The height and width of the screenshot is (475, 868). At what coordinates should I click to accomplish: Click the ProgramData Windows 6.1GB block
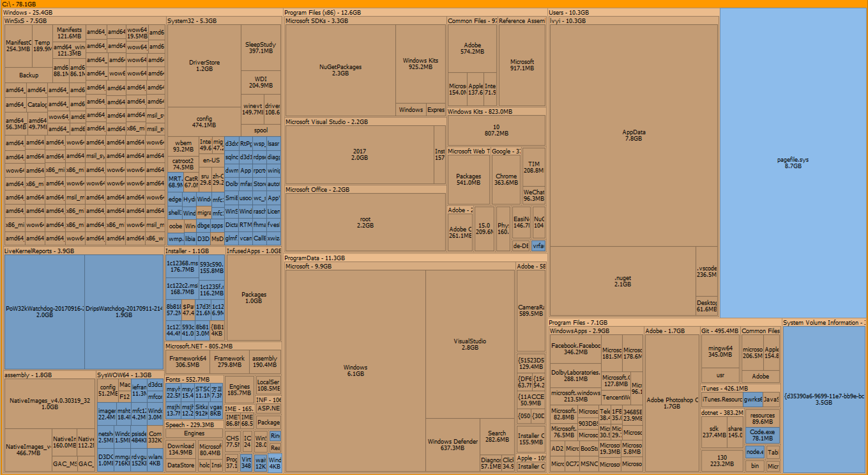(x=355, y=370)
